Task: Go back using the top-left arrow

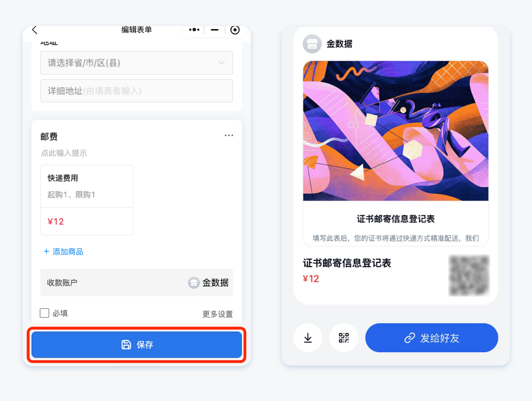Action: [34, 30]
